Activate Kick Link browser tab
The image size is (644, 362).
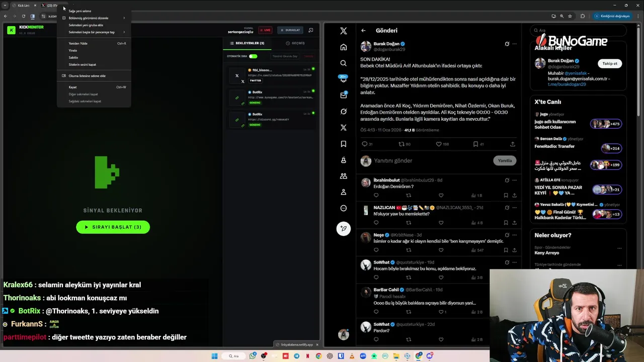(x=23, y=5)
